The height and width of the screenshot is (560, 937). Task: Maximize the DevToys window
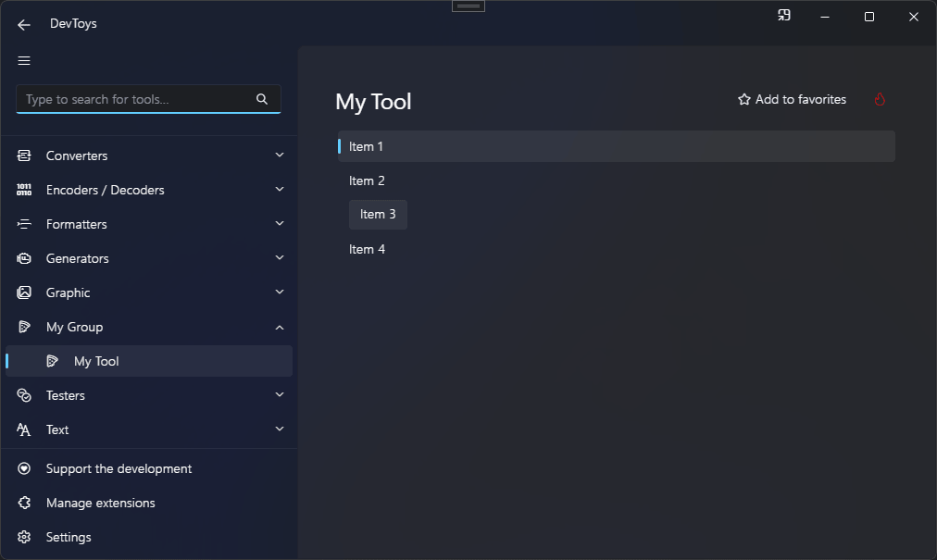[x=869, y=17]
